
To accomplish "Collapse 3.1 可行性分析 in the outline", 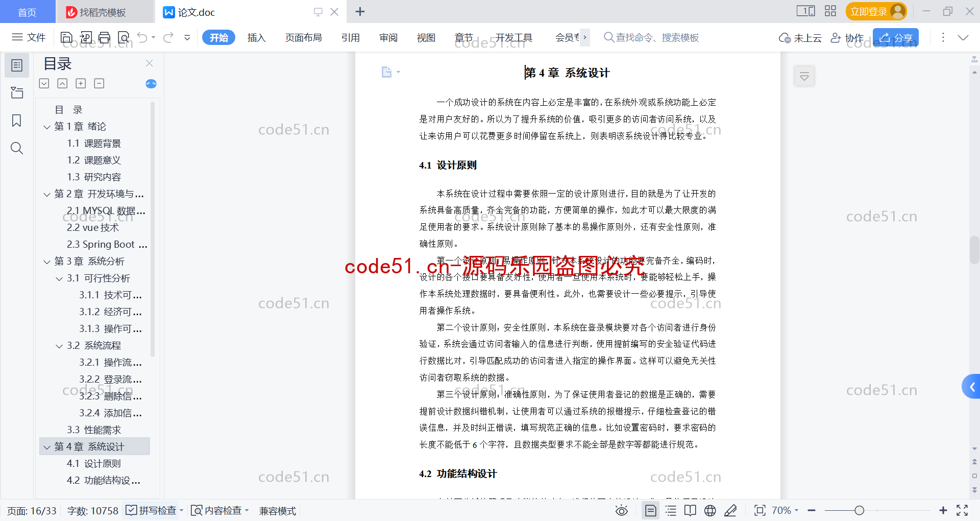I will (x=59, y=278).
